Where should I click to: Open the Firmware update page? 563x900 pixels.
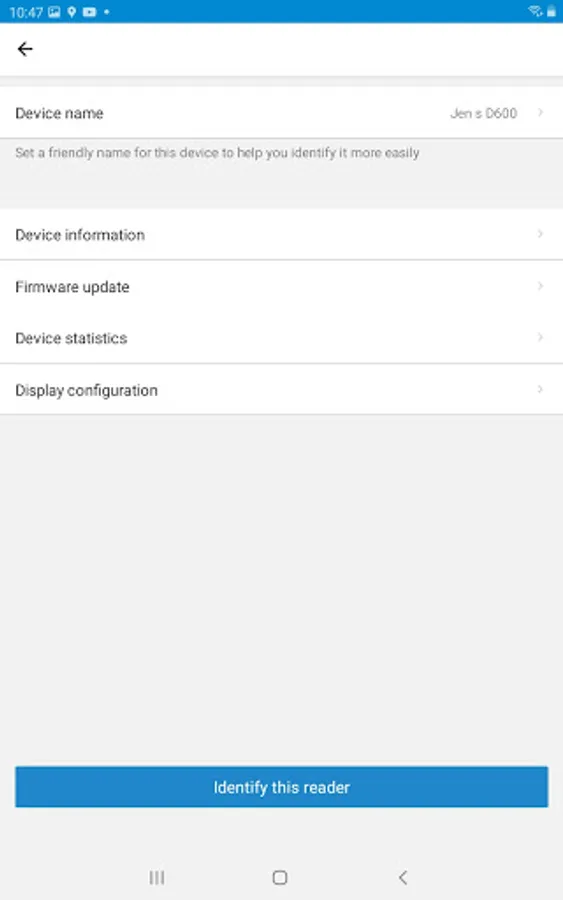point(281,286)
